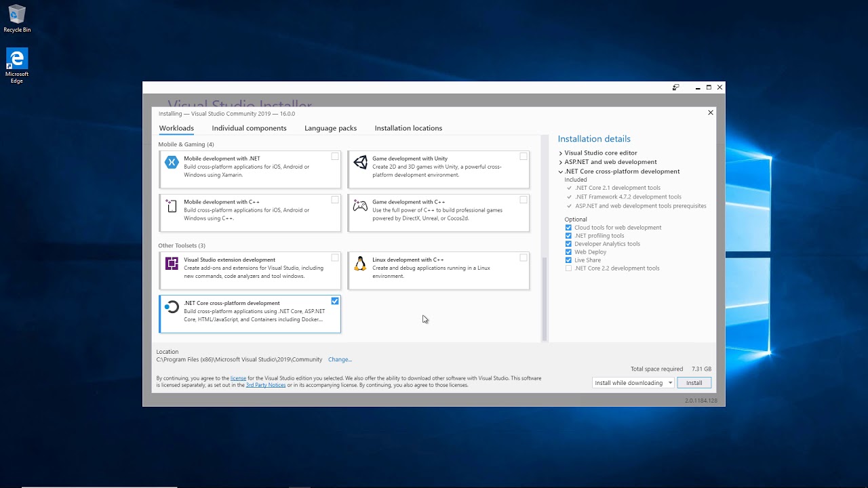Expand ASP.NET and web development details

tap(561, 162)
